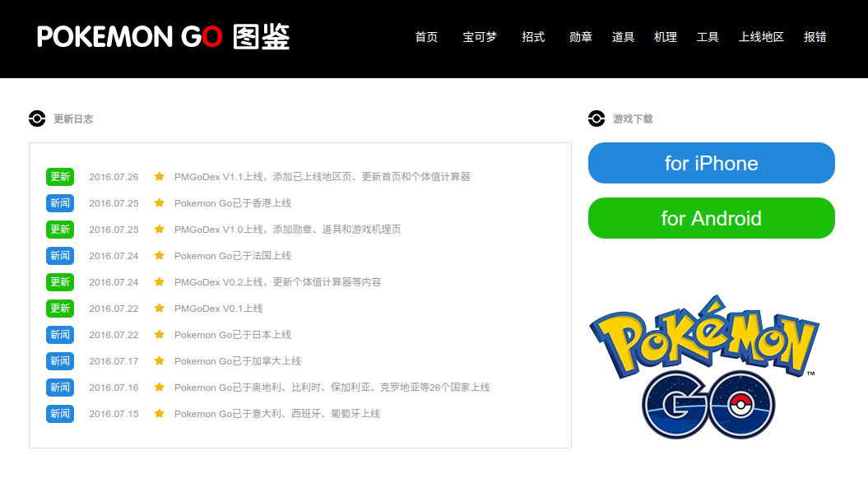This screenshot has height=483, width=868.
Task: Click the for Android download button
Action: click(712, 218)
